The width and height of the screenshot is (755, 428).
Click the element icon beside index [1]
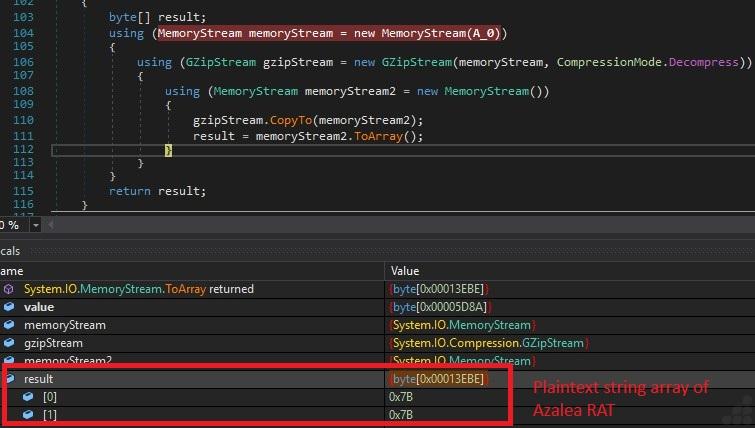(28, 415)
